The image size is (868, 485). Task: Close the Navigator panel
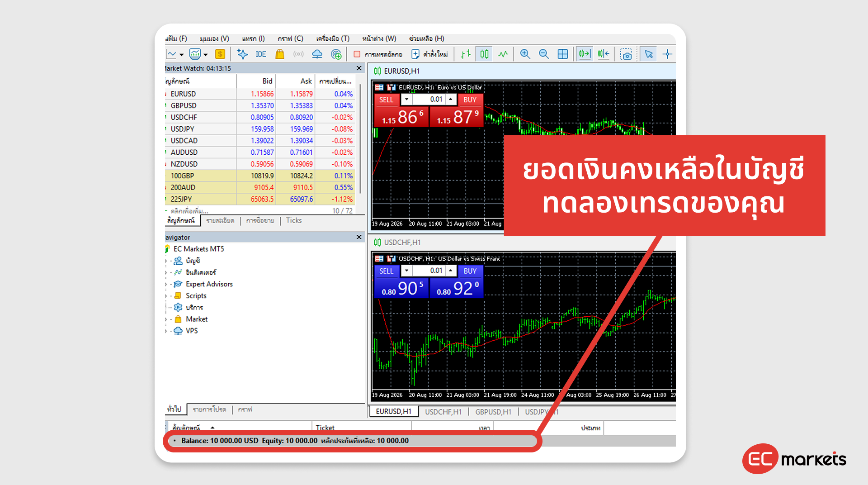tap(359, 237)
